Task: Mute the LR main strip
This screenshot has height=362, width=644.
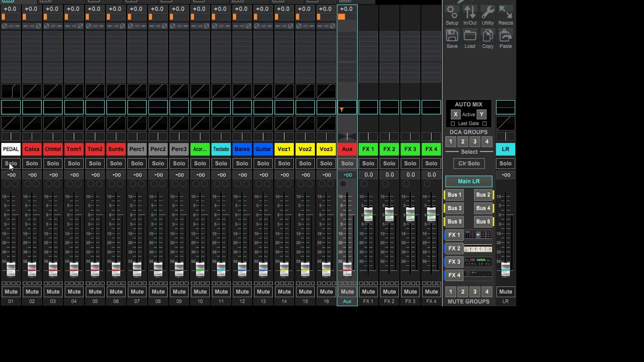Action: tap(505, 292)
